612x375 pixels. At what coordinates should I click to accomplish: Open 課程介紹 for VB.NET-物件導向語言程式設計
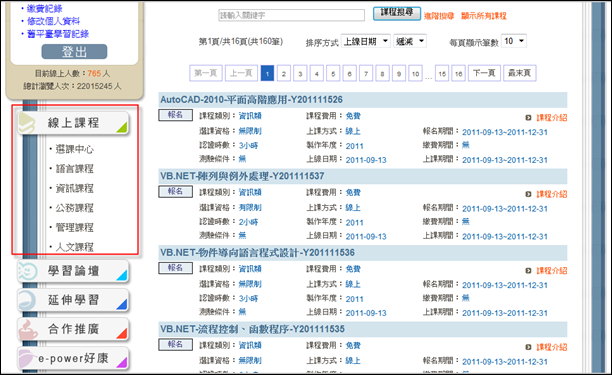pos(552,270)
